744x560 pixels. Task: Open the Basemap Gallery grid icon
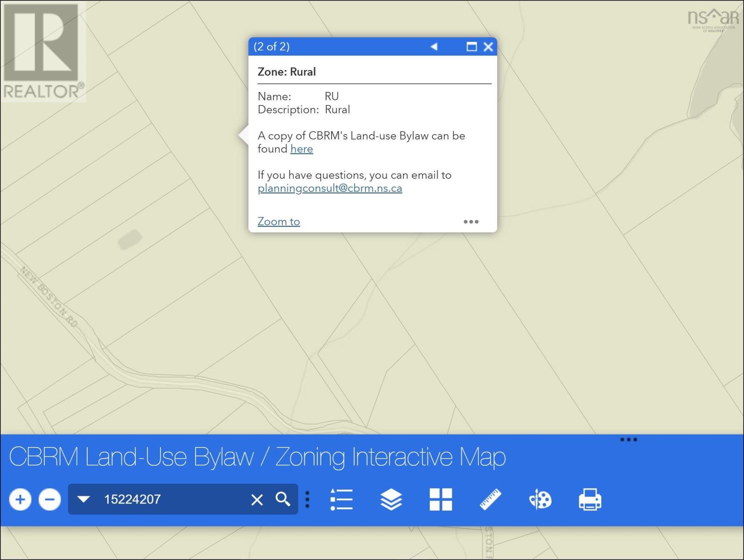coord(441,499)
